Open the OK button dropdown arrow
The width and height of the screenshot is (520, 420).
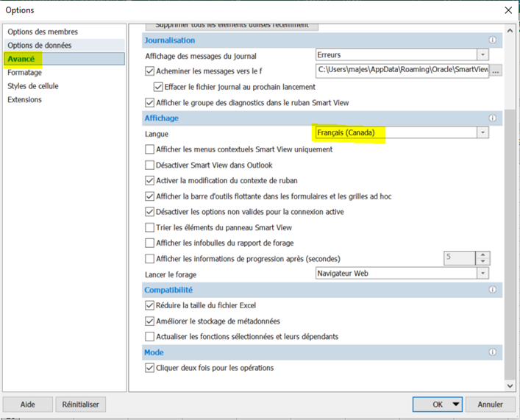(456, 404)
